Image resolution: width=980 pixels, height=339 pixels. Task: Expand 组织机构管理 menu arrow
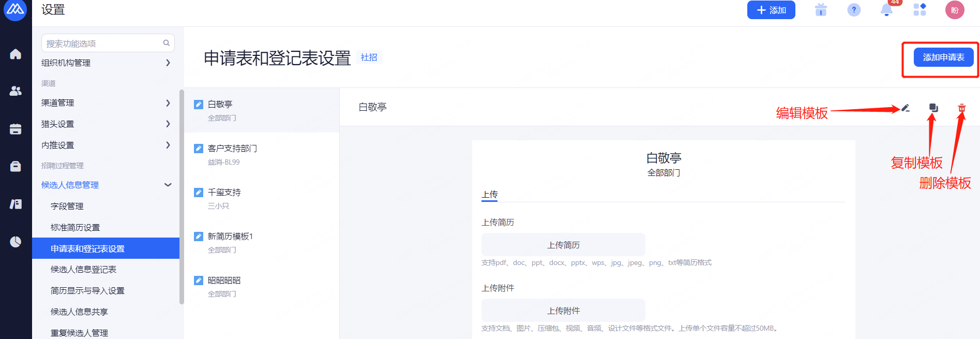(168, 63)
